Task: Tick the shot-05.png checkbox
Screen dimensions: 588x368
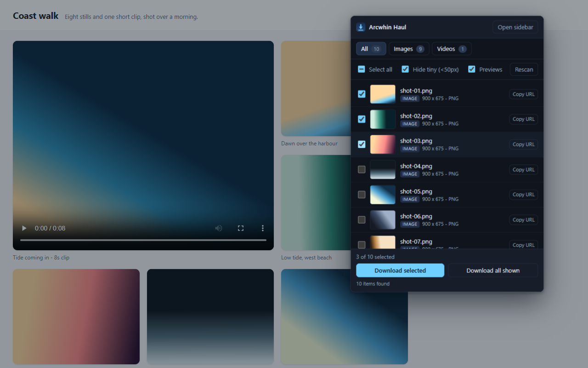Action: coord(362,195)
